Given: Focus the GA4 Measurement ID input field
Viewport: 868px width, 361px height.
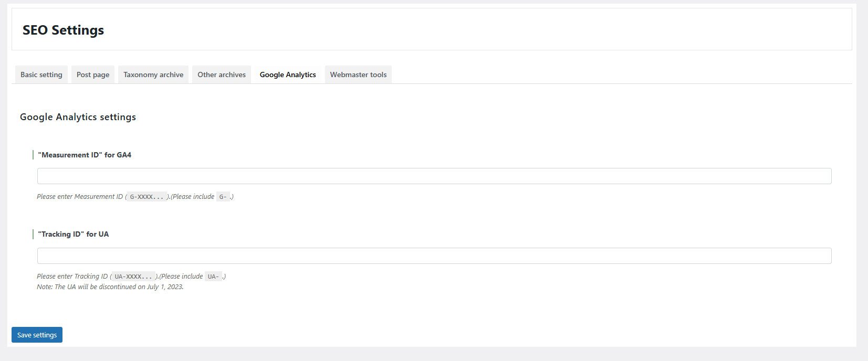Looking at the screenshot, I should pos(434,176).
